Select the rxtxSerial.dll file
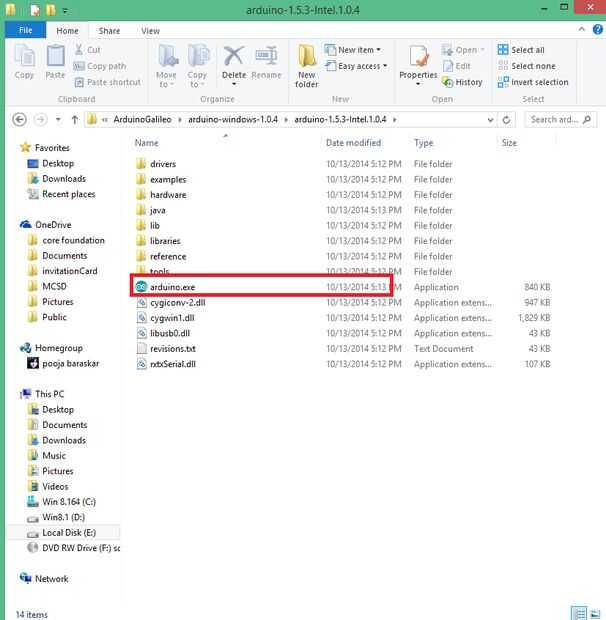This screenshot has width=606, height=620. [173, 364]
